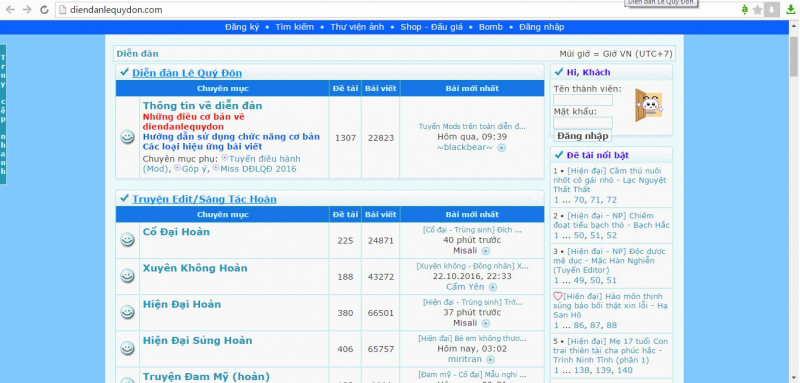Open Truyện Đam Mỹ (hoàn) forum
800x383 pixels.
point(206,377)
